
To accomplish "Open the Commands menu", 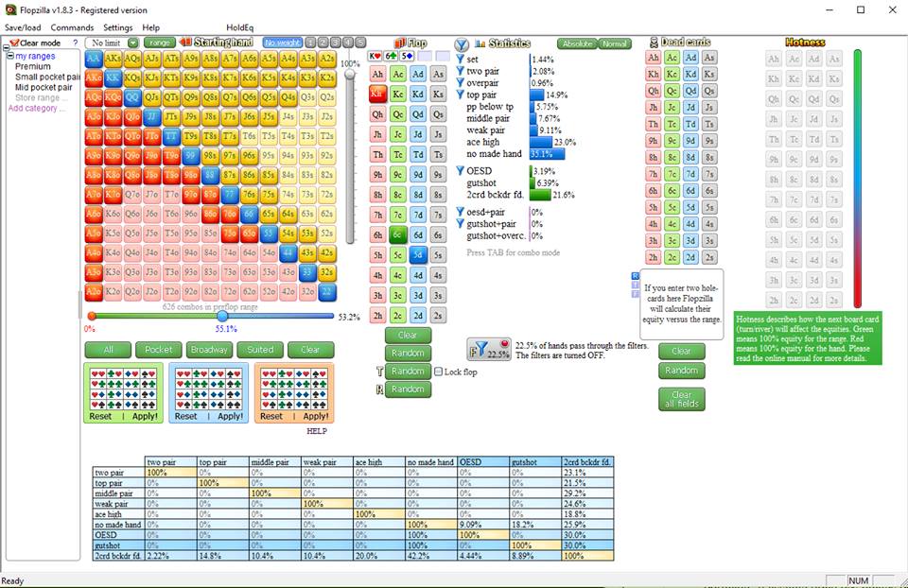I will click(72, 27).
